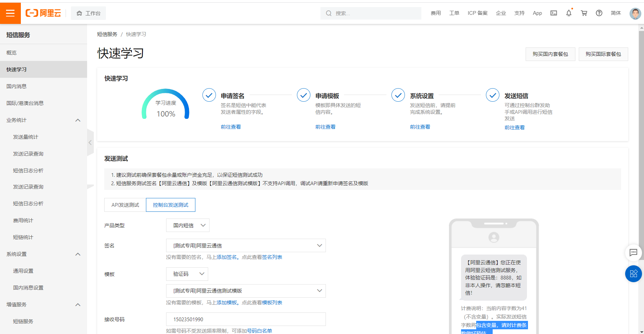Open the blue floating apps grid button
The image size is (644, 334).
tap(633, 274)
